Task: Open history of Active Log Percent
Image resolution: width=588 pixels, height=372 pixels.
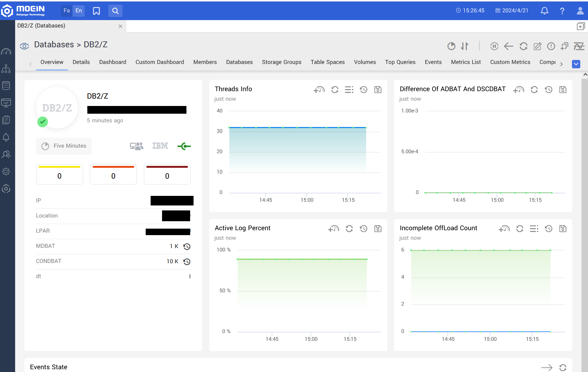Action: pos(364,229)
